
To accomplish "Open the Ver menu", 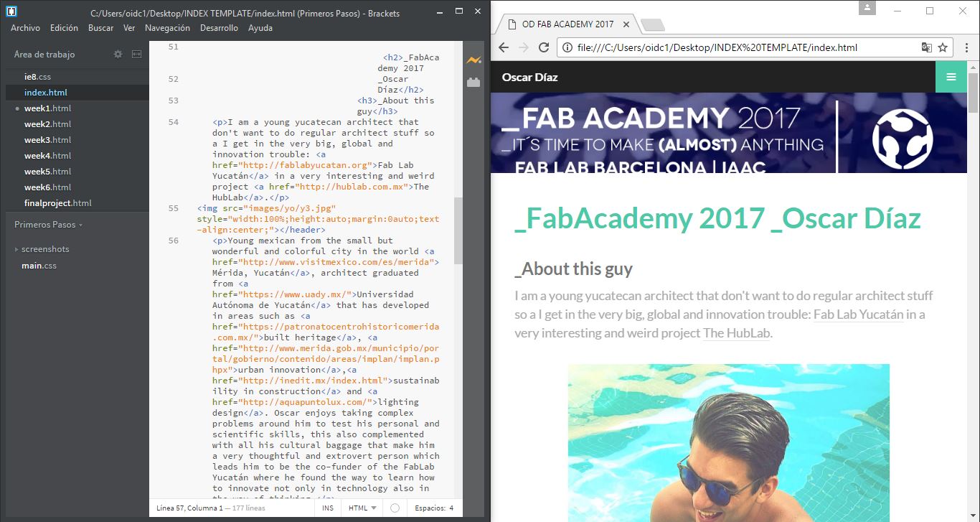I will click(129, 28).
